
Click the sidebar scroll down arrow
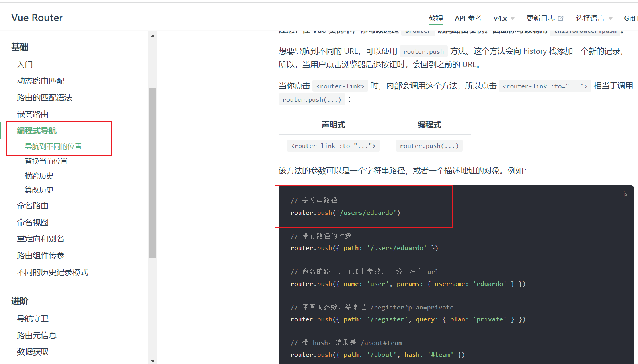[152, 361]
